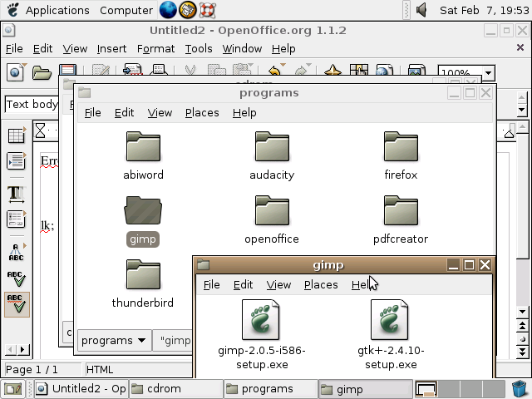Click the paragraph style Text body field
This screenshot has height=399, width=532.
pos(33,104)
